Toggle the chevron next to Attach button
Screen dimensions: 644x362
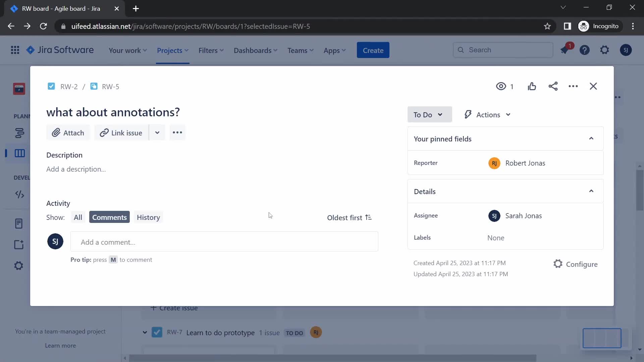pos(157,133)
